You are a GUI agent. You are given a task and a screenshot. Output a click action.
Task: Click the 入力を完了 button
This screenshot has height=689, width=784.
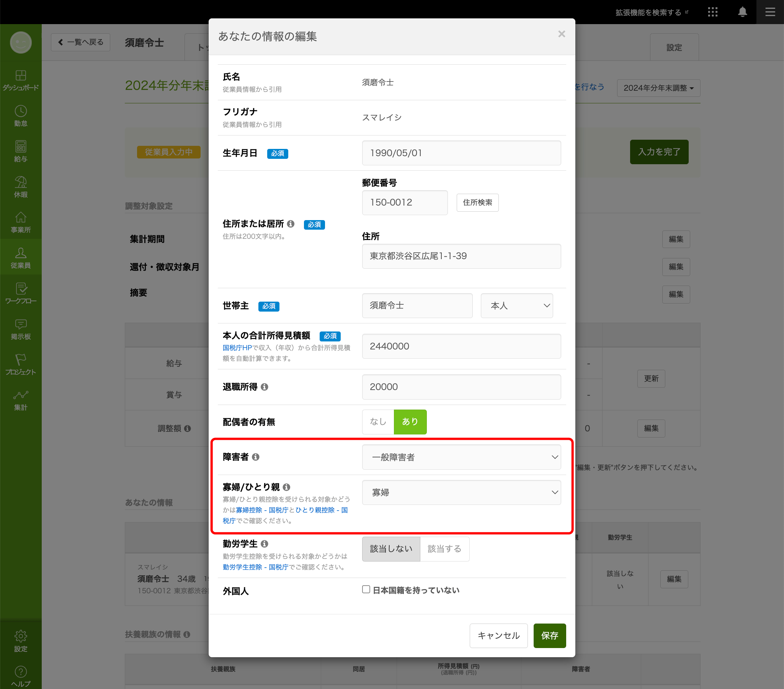click(x=659, y=152)
